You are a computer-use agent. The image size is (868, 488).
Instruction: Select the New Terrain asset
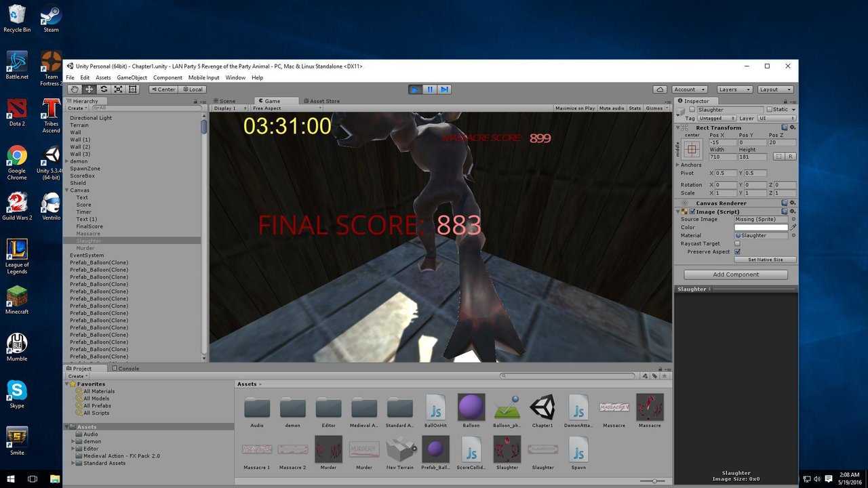(x=400, y=452)
